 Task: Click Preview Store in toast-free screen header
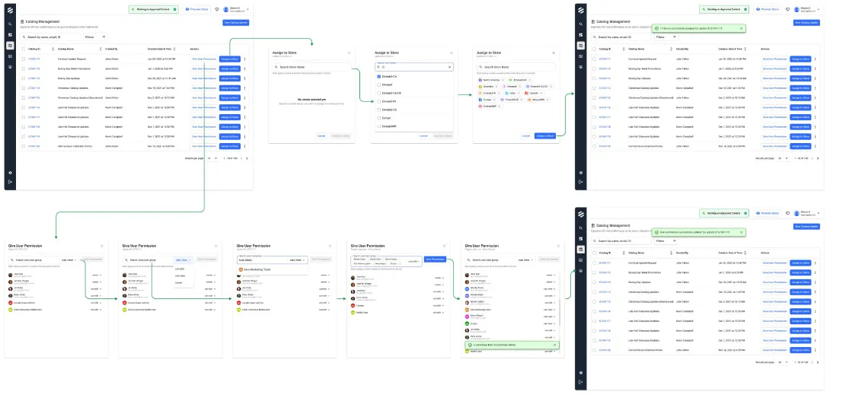197,9
